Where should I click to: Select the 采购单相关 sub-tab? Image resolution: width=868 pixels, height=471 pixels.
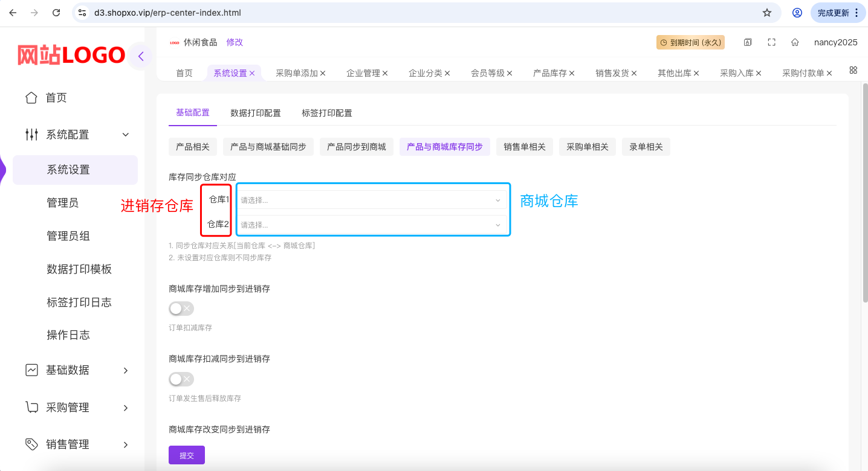588,147
